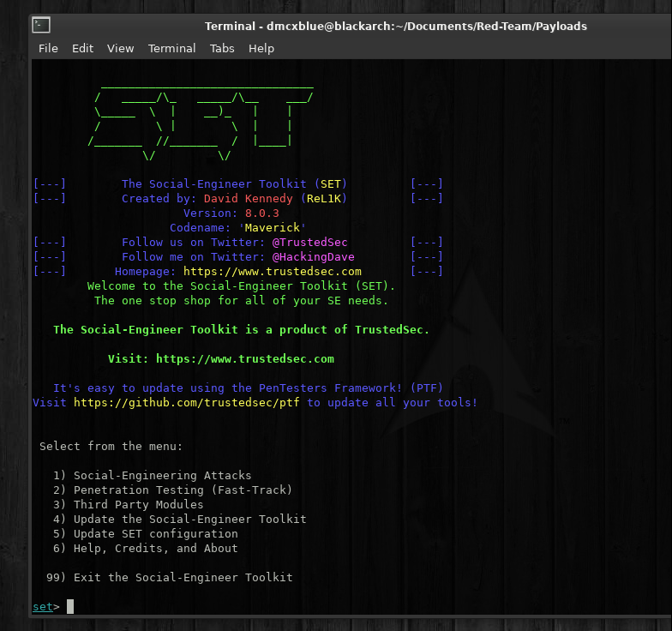Image resolution: width=672 pixels, height=631 pixels.
Task: Click 'Created by: David Kennedy (ReL1K)' line
Action: pos(234,199)
